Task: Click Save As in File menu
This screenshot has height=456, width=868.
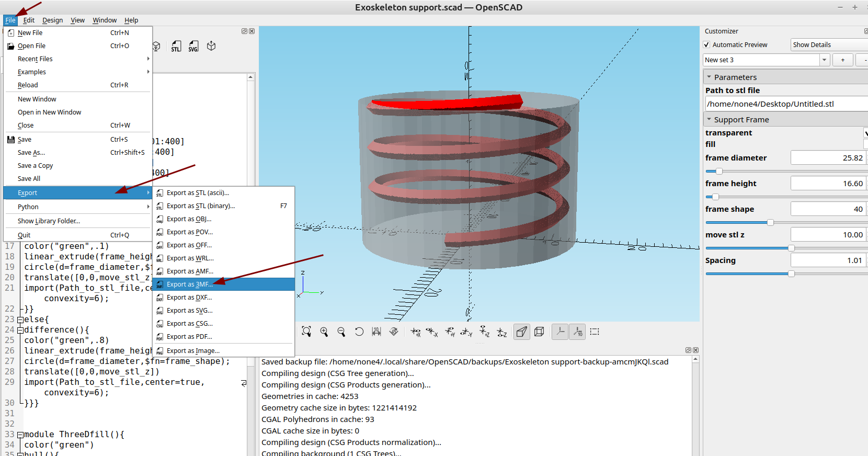Action: (x=77, y=153)
